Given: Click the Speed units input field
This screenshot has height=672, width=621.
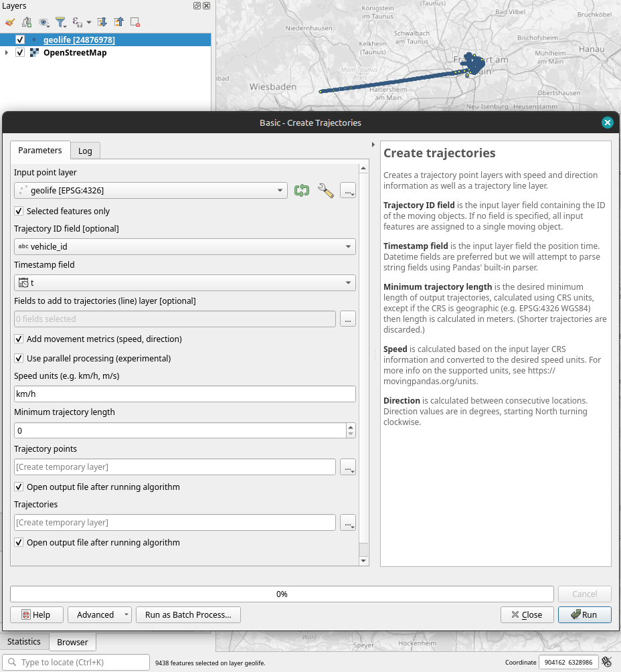Looking at the screenshot, I should (185, 394).
